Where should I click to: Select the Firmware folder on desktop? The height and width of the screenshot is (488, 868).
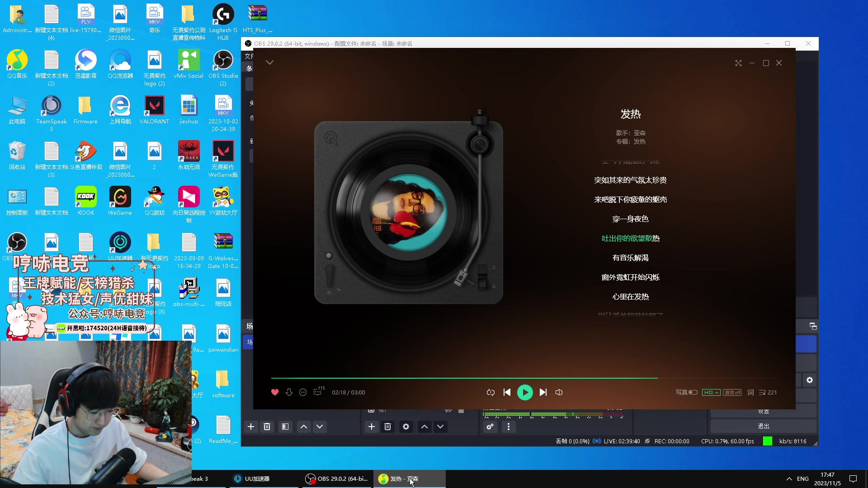tap(85, 110)
